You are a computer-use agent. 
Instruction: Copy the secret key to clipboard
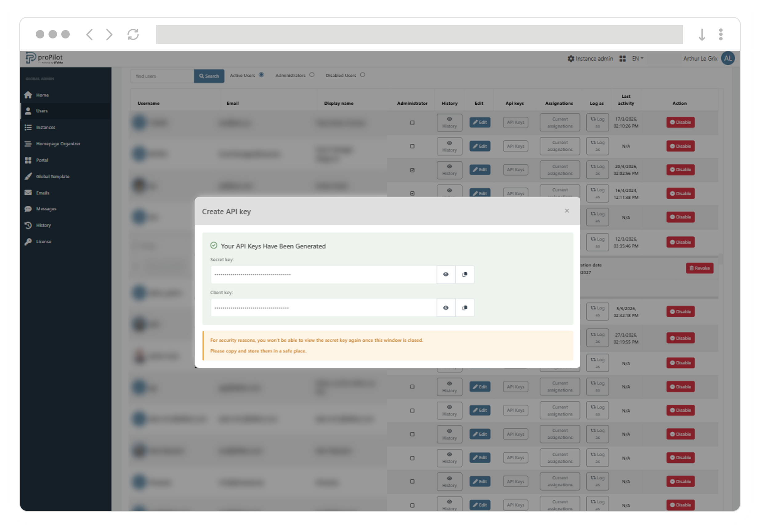coord(465,274)
